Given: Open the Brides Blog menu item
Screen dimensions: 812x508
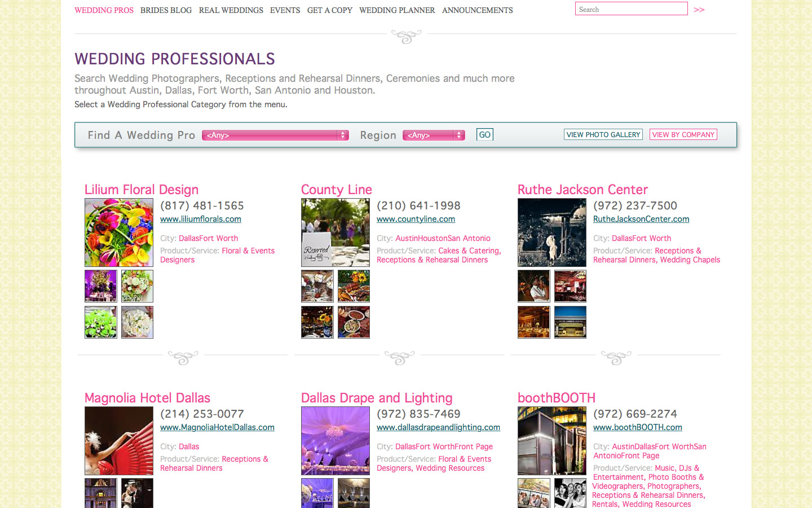Looking at the screenshot, I should click(166, 10).
